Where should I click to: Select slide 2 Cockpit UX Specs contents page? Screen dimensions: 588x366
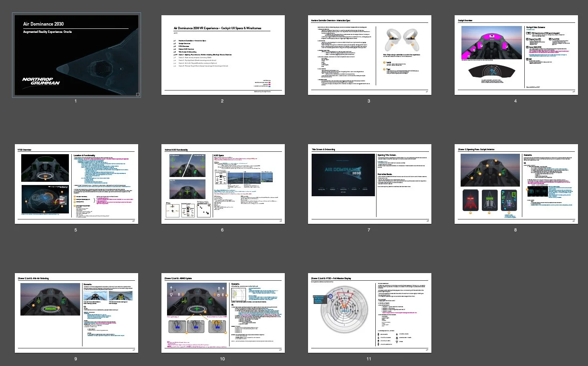[223, 55]
